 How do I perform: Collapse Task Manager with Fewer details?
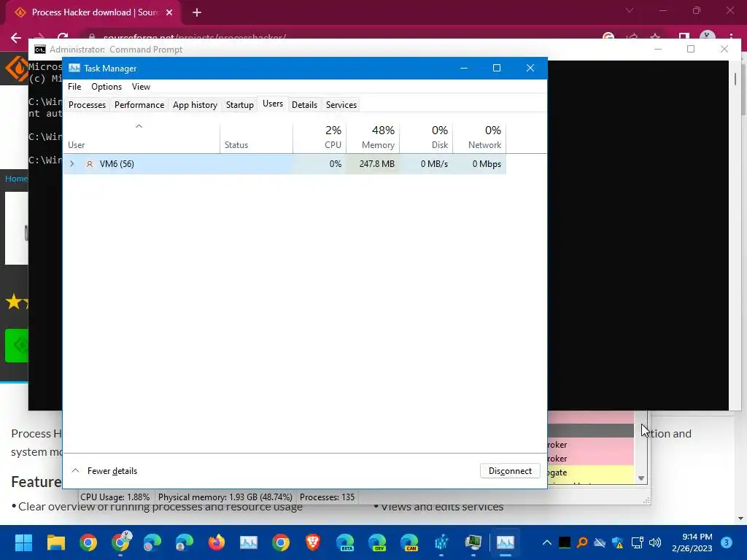point(104,471)
